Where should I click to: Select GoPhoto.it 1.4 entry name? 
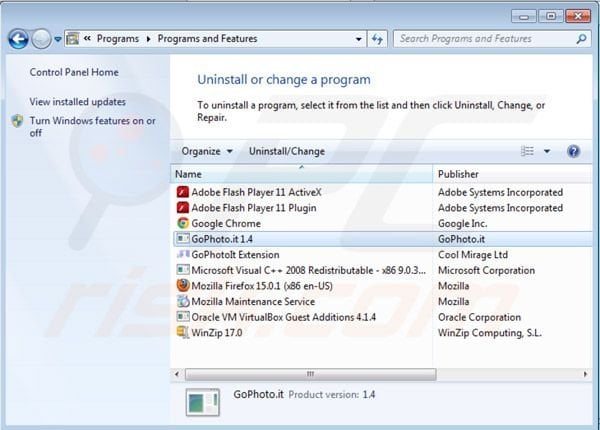tap(222, 239)
